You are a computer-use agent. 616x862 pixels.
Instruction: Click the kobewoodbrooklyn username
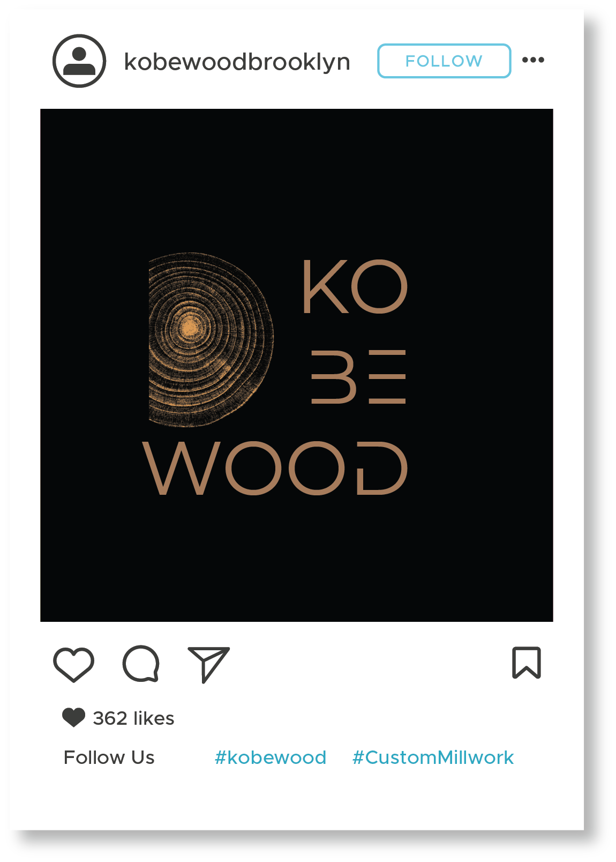[237, 62]
